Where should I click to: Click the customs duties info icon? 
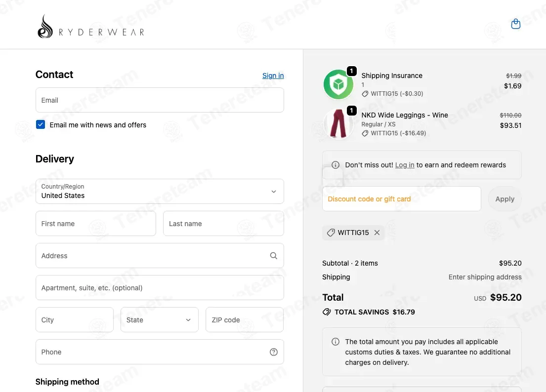[336, 342]
